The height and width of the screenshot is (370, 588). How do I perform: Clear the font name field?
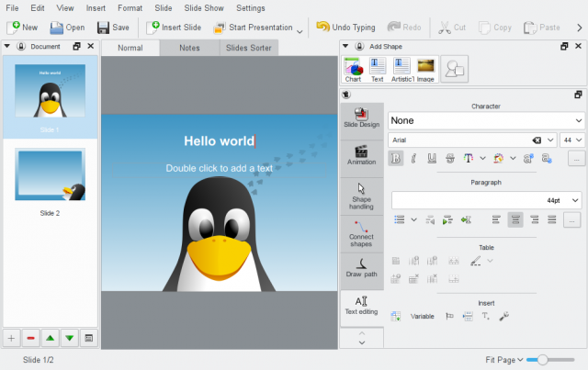pyautogui.click(x=537, y=140)
